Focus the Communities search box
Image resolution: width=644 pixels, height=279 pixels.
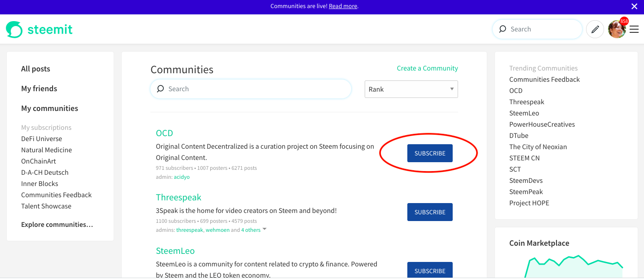point(251,89)
